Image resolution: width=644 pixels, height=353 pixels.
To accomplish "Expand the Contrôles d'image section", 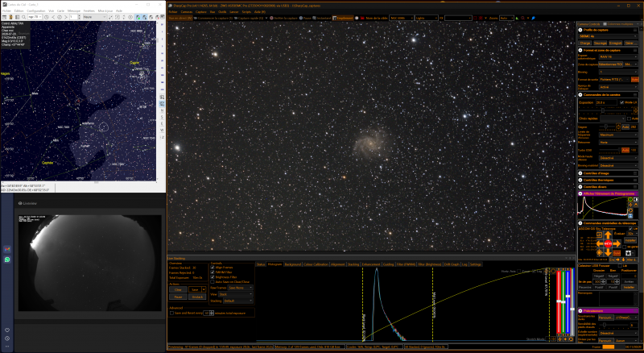I will pyautogui.click(x=580, y=173).
